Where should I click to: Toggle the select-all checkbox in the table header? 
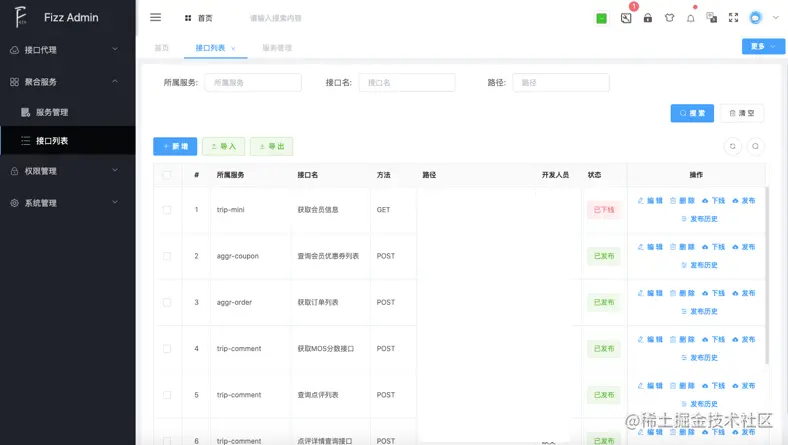[x=167, y=175]
